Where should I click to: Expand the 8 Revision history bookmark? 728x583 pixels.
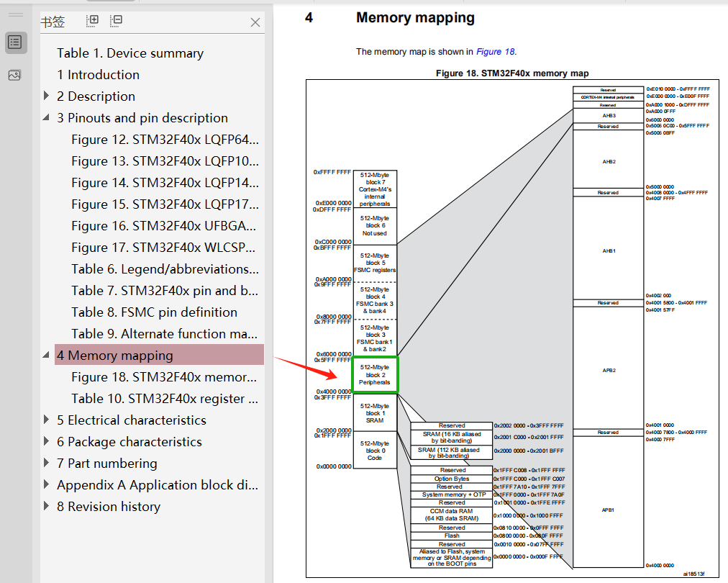[x=47, y=506]
